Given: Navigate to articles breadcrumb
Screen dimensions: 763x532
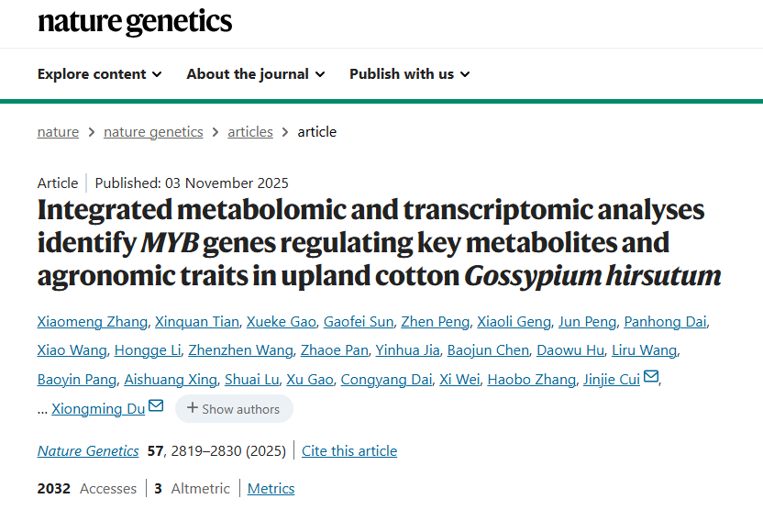Looking at the screenshot, I should pos(250,132).
